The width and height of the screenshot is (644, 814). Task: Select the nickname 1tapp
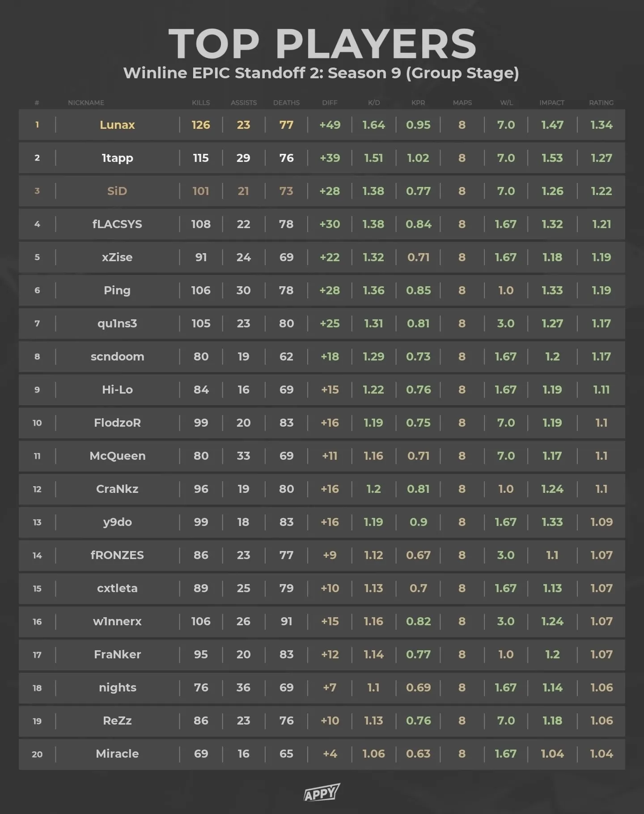coord(117,158)
